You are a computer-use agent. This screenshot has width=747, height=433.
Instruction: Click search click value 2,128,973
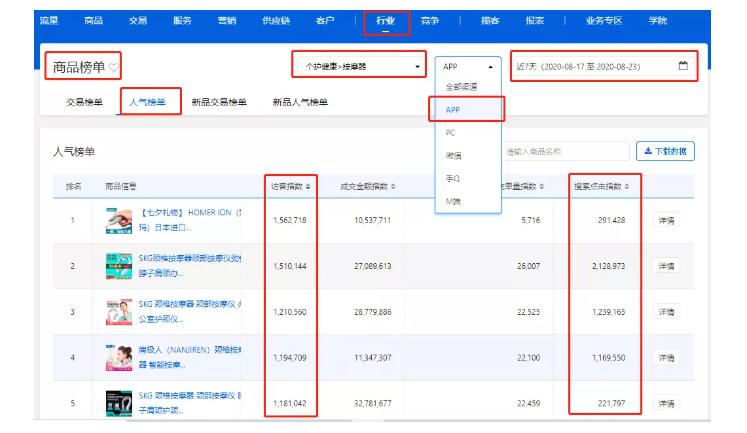[608, 266]
